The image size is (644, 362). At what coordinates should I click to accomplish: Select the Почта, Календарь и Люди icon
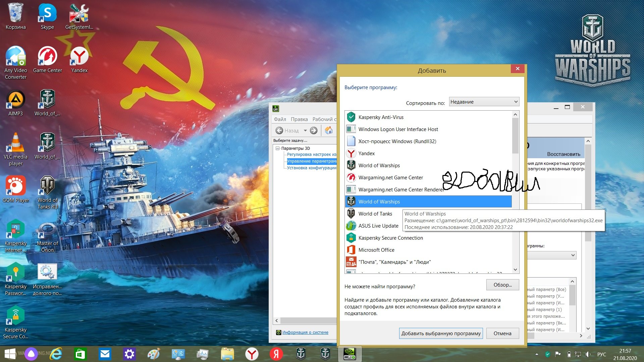351,262
